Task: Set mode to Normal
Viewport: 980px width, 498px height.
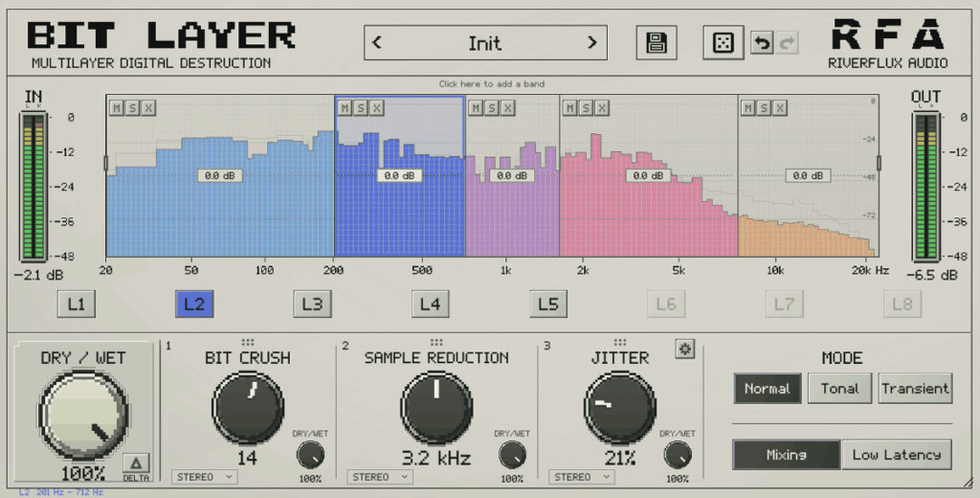Action: pos(768,389)
